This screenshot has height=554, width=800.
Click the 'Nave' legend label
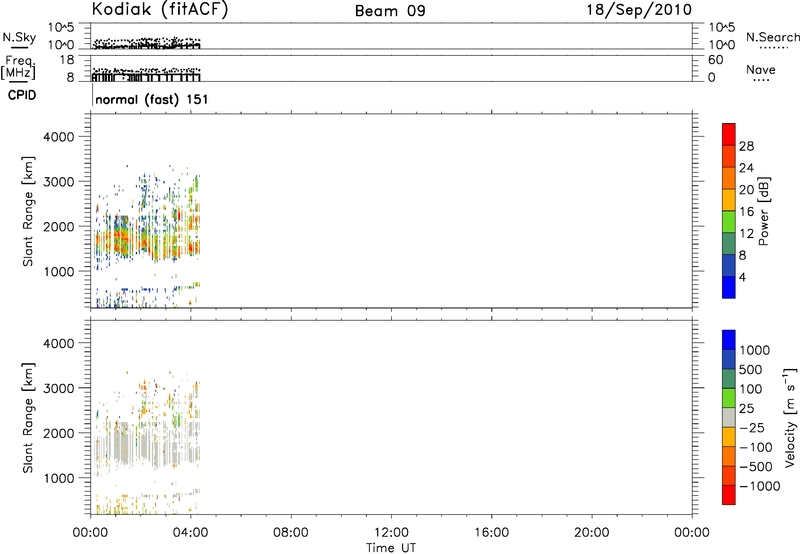761,70
